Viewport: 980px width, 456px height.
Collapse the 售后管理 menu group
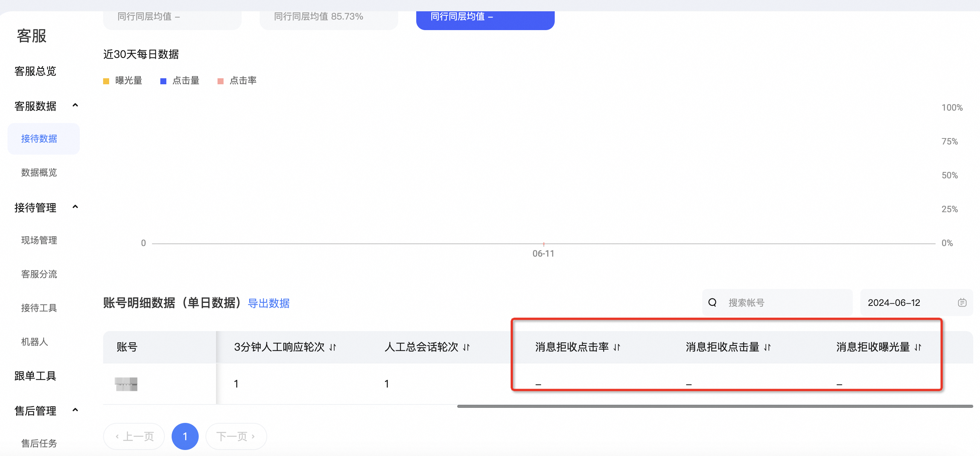[75, 410]
